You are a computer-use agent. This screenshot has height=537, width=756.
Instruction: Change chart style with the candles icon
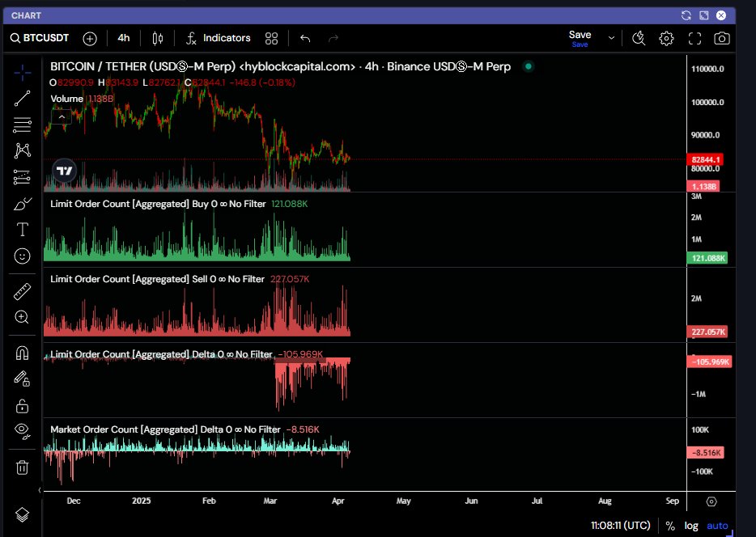tap(158, 39)
